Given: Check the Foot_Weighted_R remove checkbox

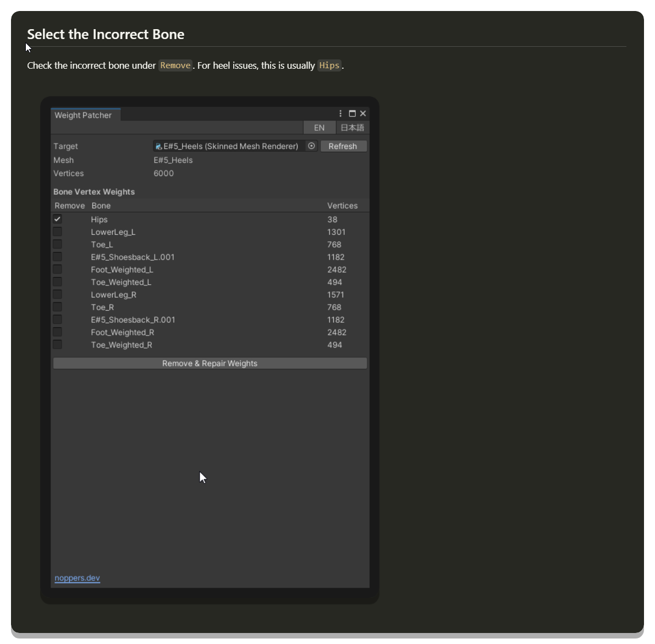Looking at the screenshot, I should tap(57, 332).
